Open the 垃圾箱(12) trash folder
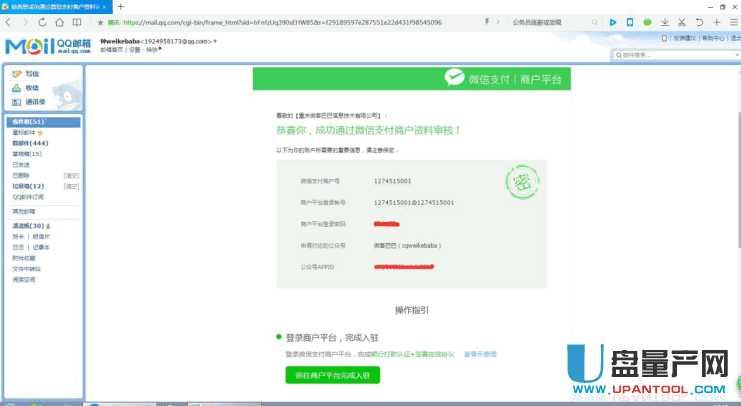This screenshot has width=741, height=406. click(28, 186)
